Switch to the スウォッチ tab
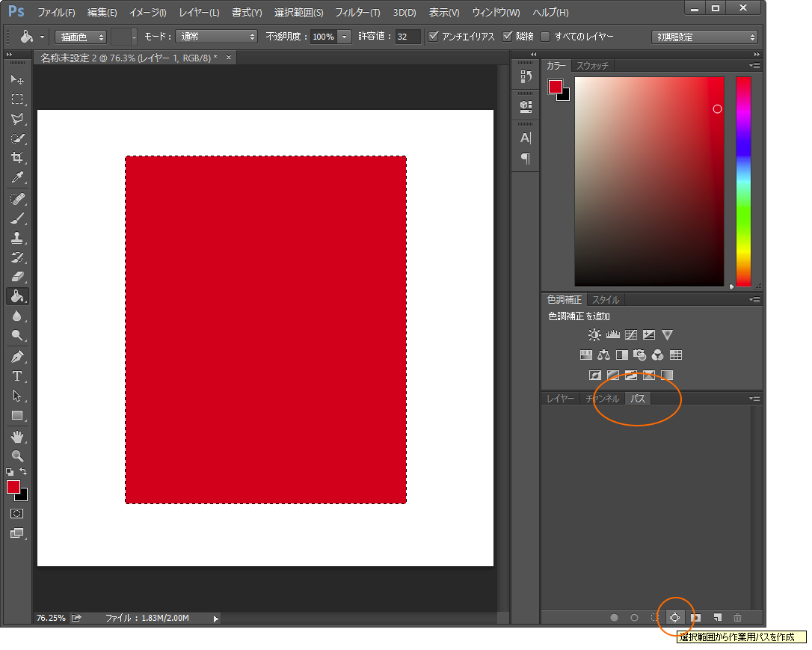Screen dimensions: 812x650 point(592,66)
